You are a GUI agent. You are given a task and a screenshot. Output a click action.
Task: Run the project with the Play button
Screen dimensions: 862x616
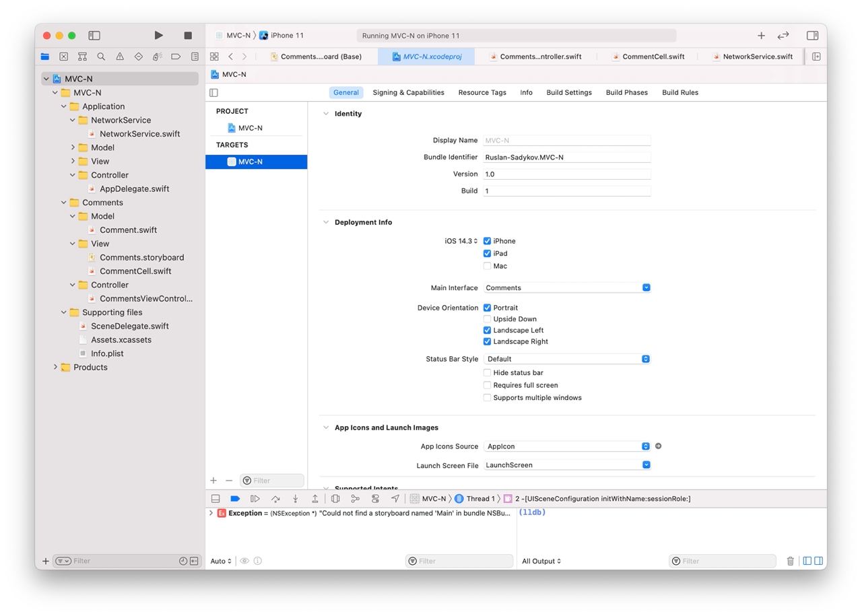158,35
